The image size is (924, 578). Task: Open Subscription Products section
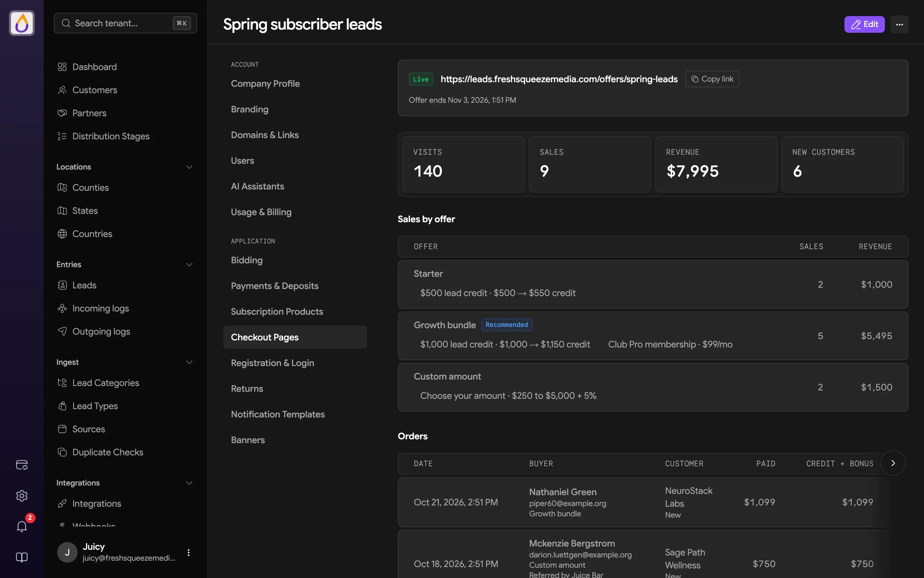(277, 311)
